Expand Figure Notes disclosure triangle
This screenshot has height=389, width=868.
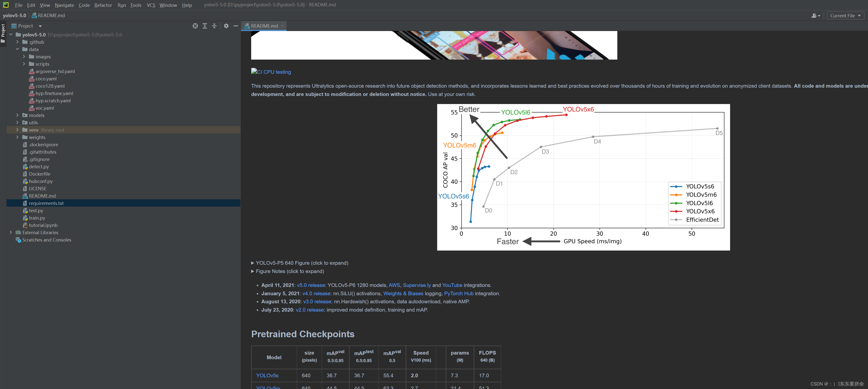(x=252, y=271)
